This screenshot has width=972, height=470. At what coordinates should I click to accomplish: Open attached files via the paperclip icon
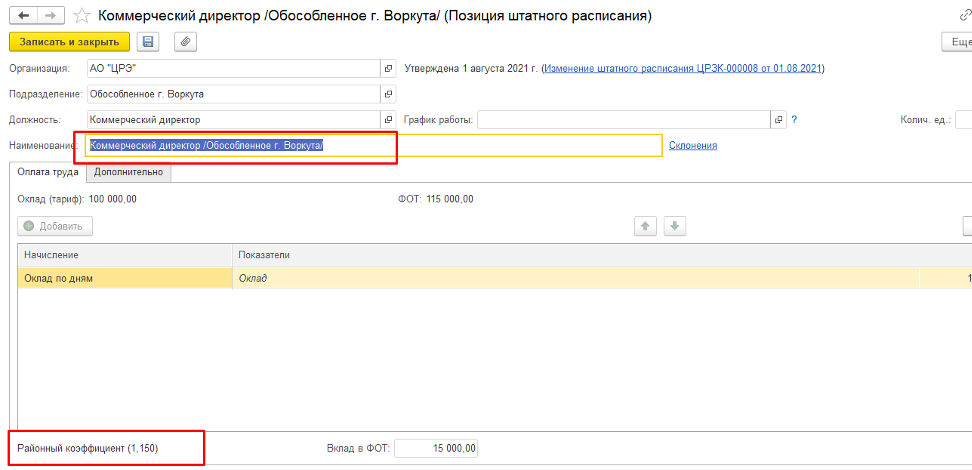[x=185, y=42]
